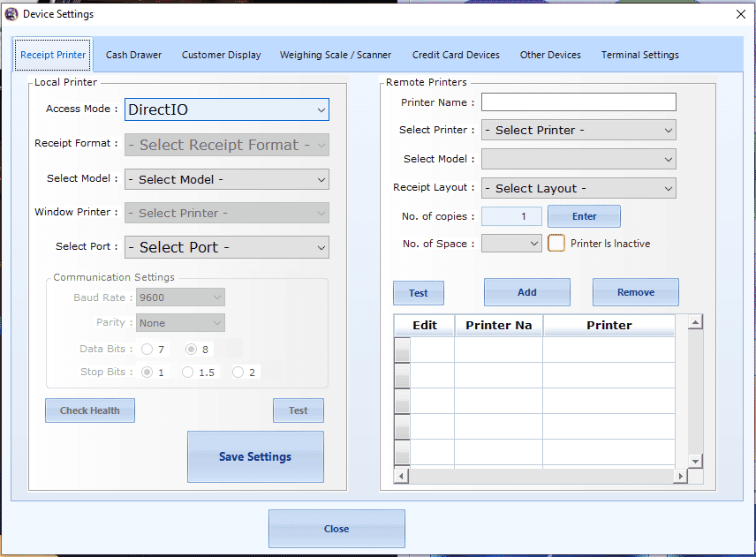Click the table's horizontal scroll left arrow
Viewport: 756px width, 557px height.
click(x=401, y=477)
